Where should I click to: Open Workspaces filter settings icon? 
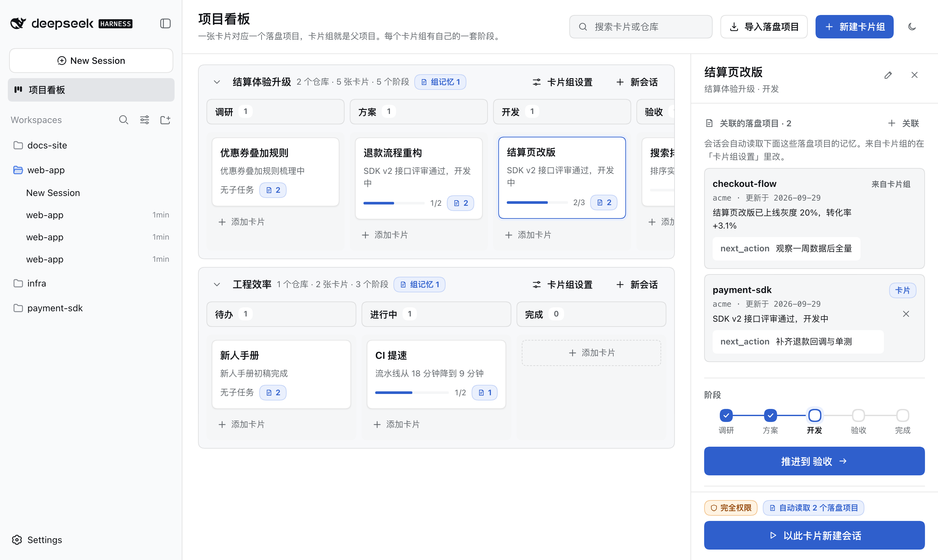tap(145, 120)
